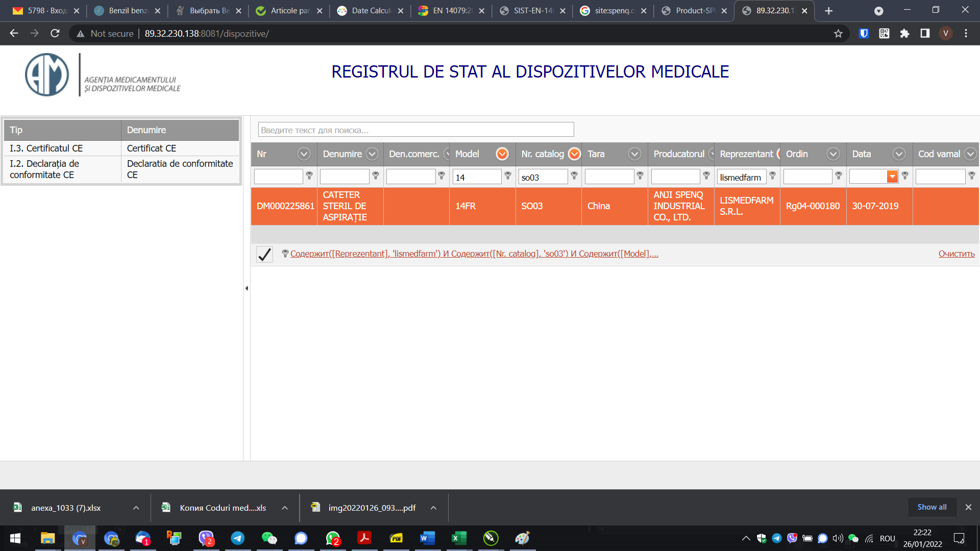Viewport: 980px width, 551px height.
Task: Expand Tara column header dropdown
Action: click(x=634, y=154)
